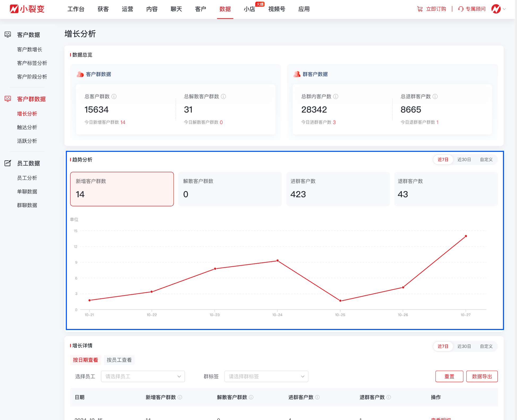Open the user avatar menu
Viewport: 517px width, 420px height.
click(x=496, y=9)
